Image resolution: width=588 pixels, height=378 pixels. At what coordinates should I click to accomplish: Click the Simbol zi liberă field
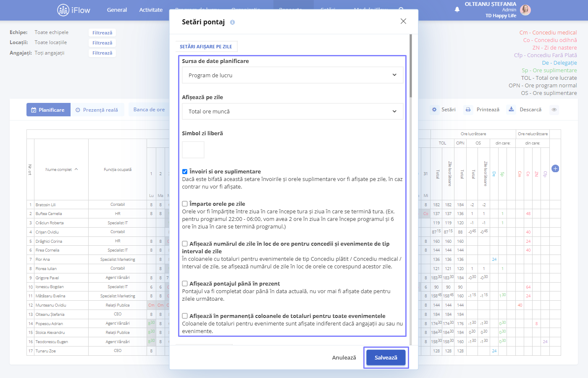coord(193,150)
